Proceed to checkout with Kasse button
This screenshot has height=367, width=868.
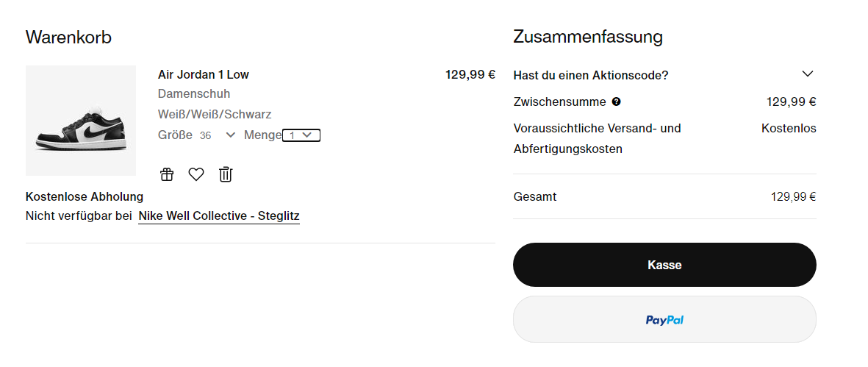pos(664,265)
